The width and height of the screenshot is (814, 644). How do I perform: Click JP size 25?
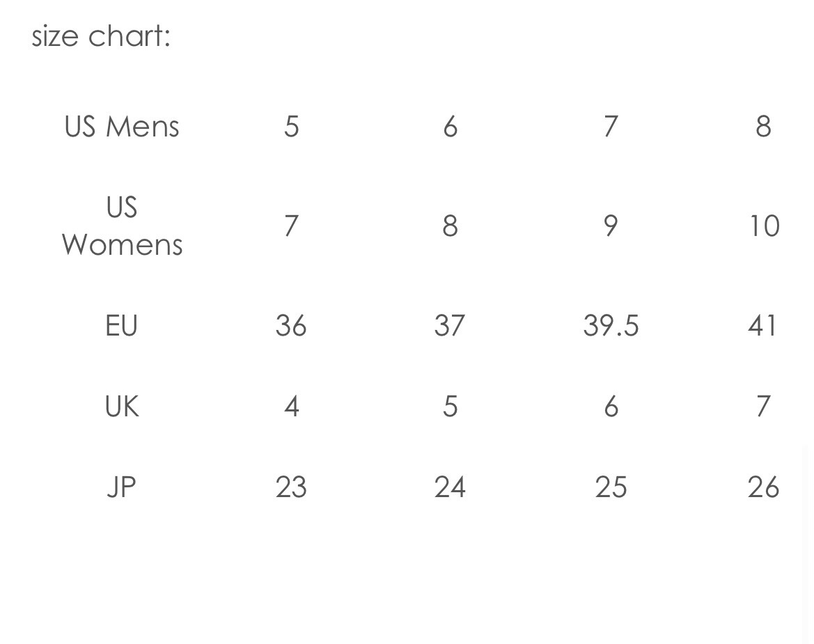point(611,487)
